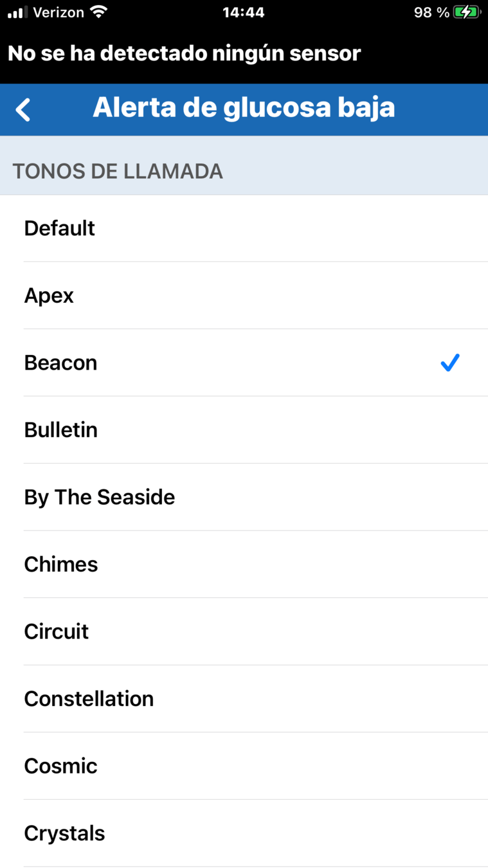
Task: Tap the 'TONOS DE LLAMADA' section header
Action: click(118, 171)
